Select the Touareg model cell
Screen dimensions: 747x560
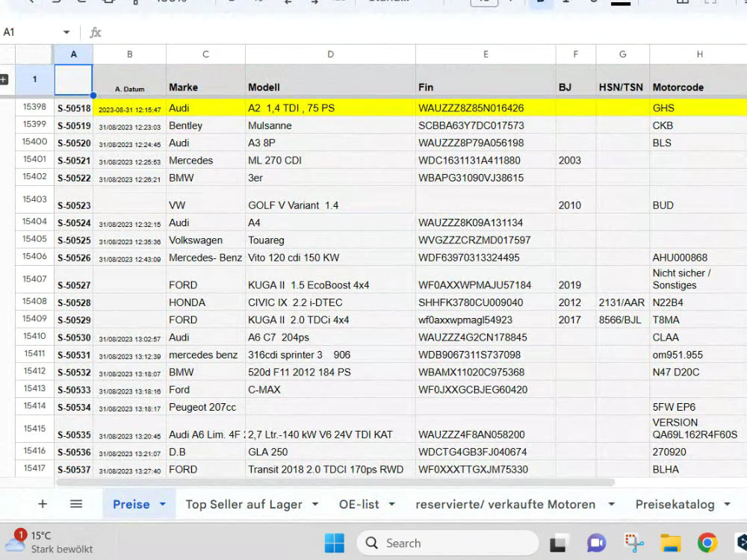click(331, 240)
